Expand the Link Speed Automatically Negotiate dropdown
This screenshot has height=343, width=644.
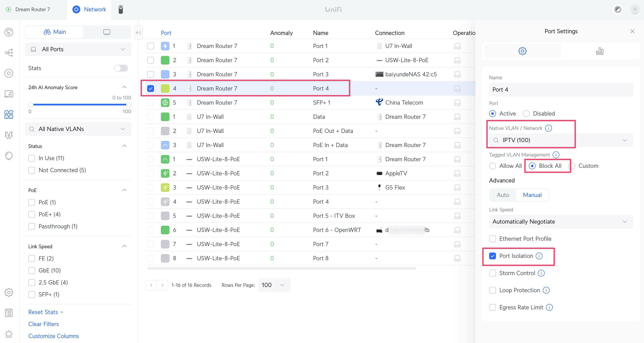pos(561,222)
